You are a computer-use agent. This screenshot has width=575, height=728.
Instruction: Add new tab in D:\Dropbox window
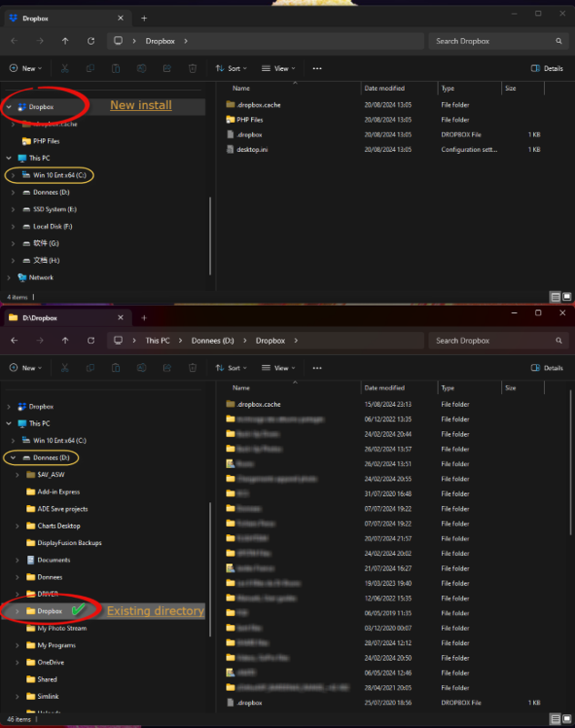[x=144, y=318]
